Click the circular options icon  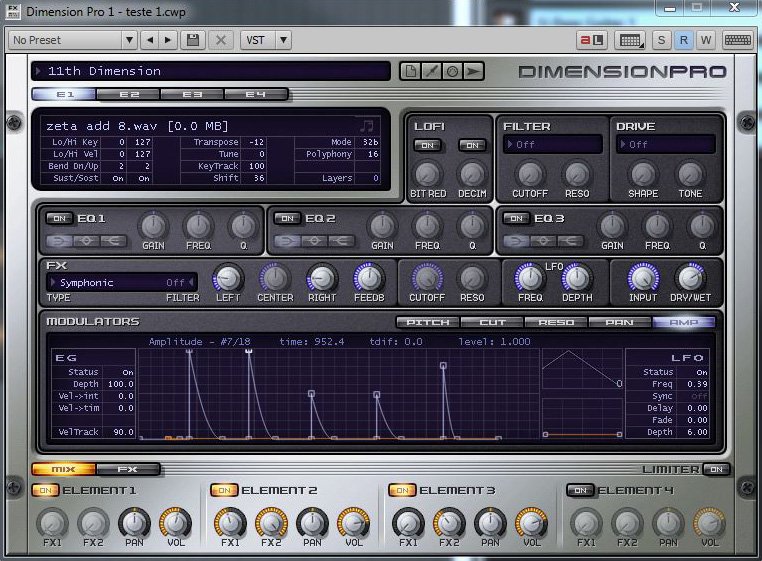[x=452, y=71]
